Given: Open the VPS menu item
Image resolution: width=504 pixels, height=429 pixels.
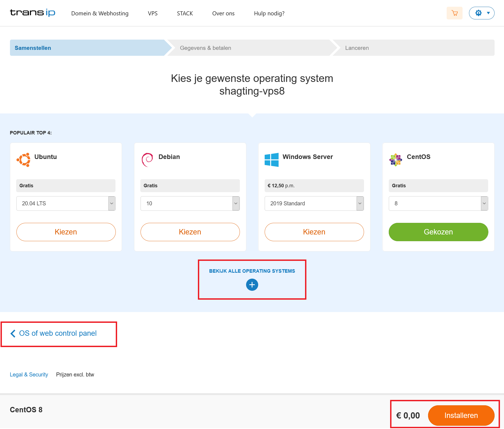Looking at the screenshot, I should point(153,13).
